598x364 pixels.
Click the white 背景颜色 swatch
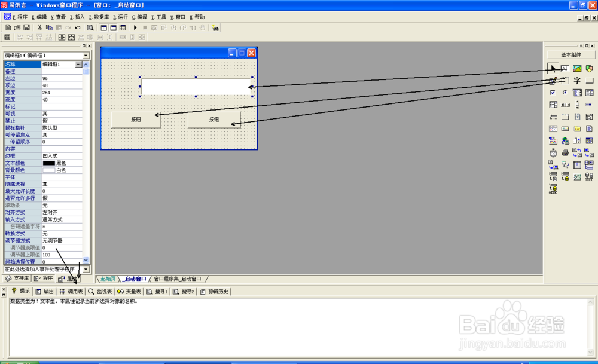tap(49, 170)
